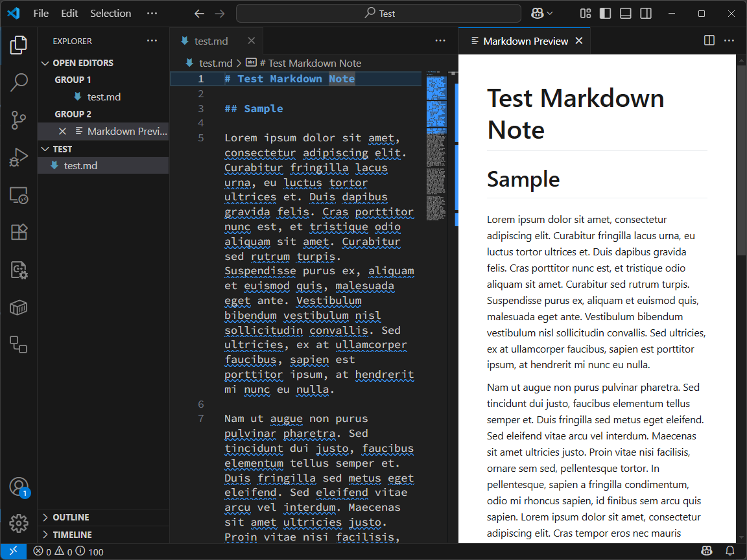Toggle Secondary Side Bar visibility
The image size is (747, 560).
click(x=646, y=14)
